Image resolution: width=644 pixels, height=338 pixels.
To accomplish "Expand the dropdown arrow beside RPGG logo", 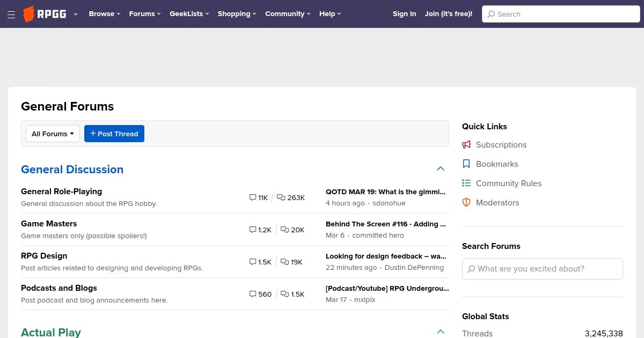I will click(76, 14).
